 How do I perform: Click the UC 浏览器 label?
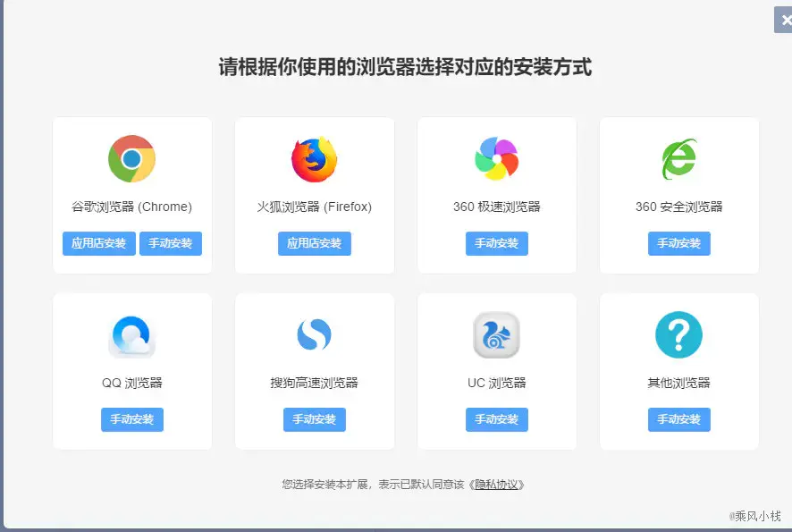click(x=496, y=383)
